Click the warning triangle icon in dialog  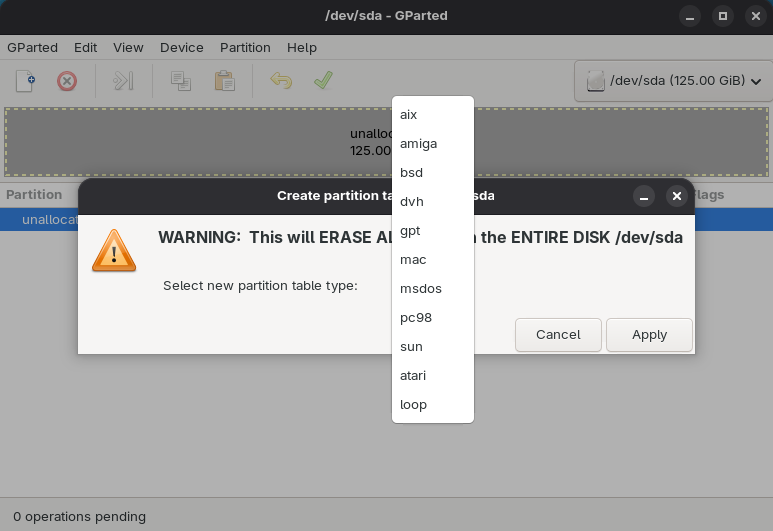[113, 250]
